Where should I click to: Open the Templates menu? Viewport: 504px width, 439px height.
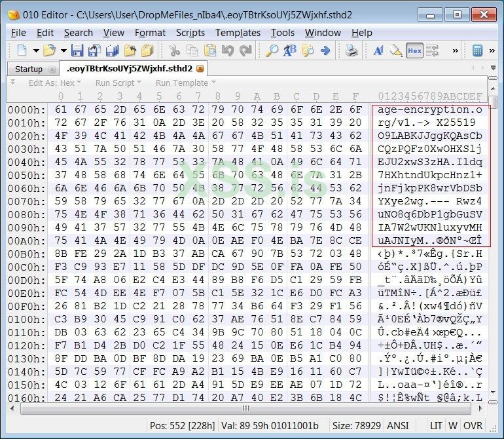click(x=238, y=33)
